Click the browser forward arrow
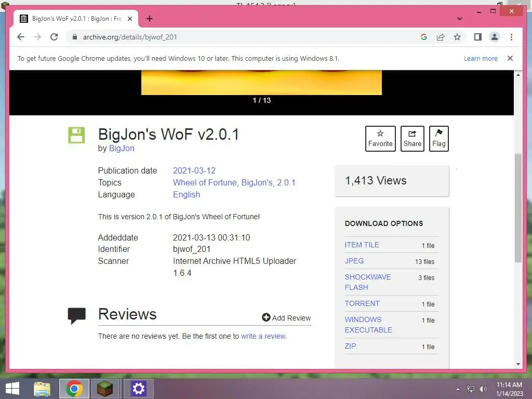532x399 pixels. (x=37, y=37)
